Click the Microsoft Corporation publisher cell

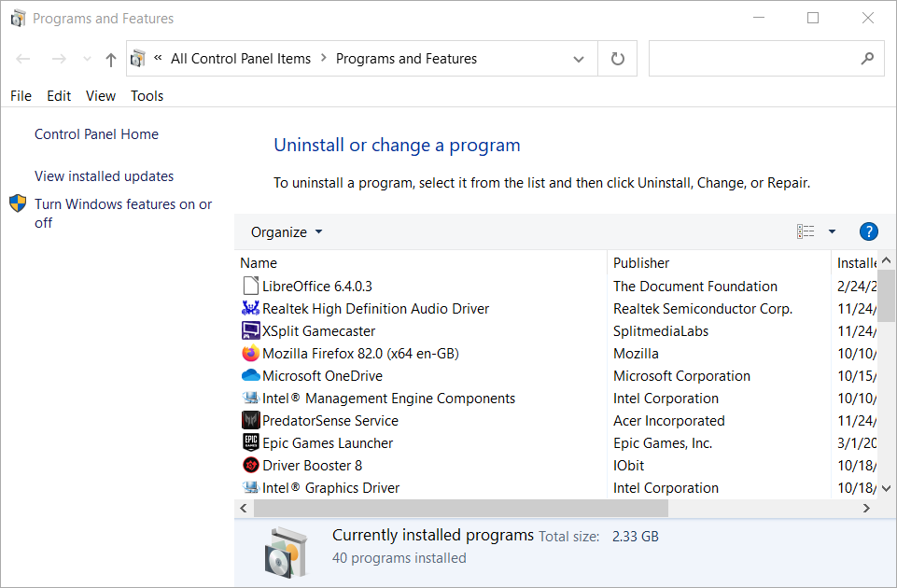(x=682, y=376)
